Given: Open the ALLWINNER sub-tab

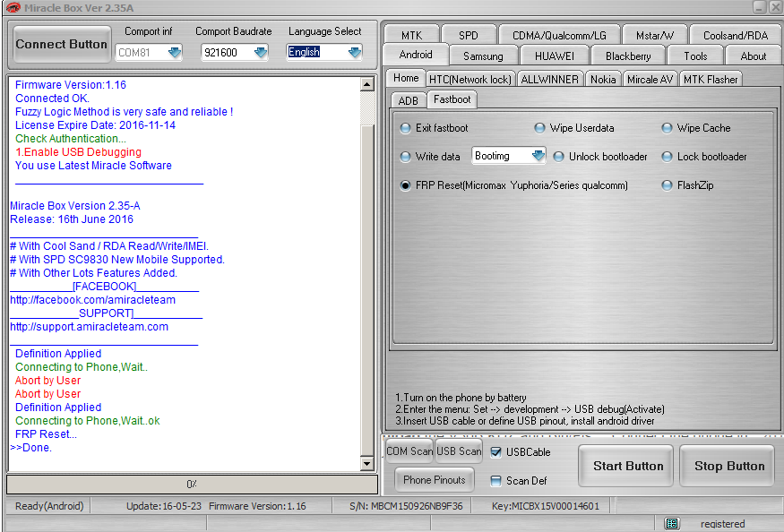Looking at the screenshot, I should click(549, 80).
